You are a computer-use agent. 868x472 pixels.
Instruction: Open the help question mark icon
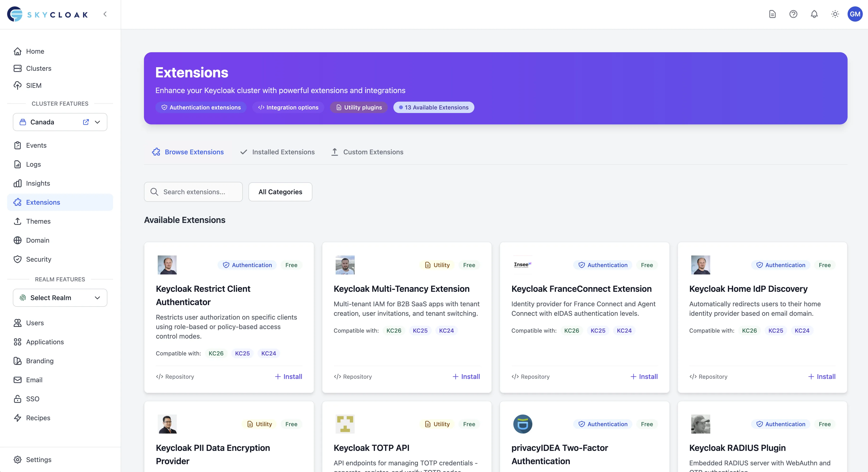(x=793, y=14)
